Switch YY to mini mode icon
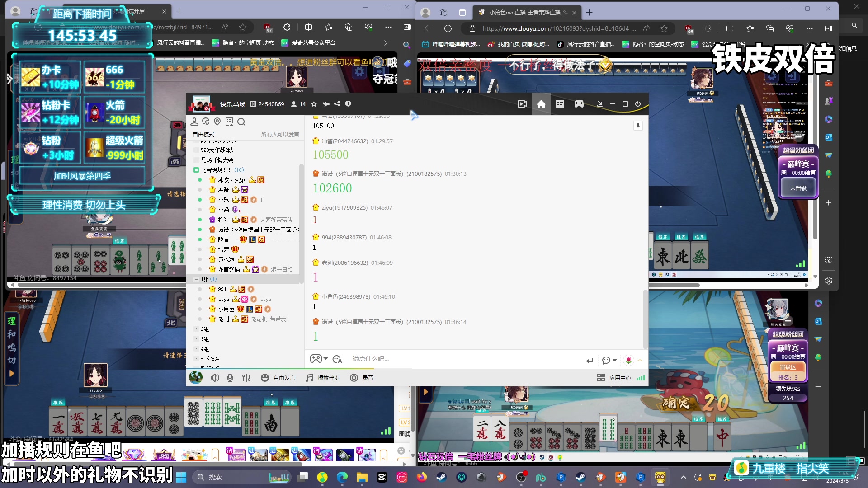This screenshot has height=488, width=868. 600,104
